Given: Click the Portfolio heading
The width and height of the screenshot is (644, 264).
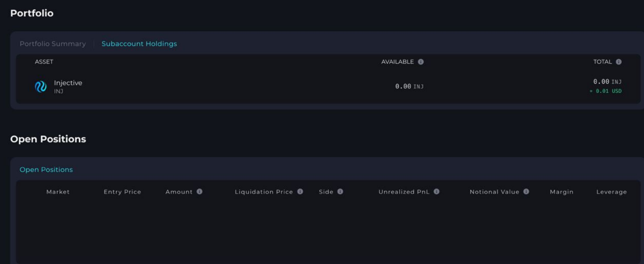Looking at the screenshot, I should tap(32, 13).
